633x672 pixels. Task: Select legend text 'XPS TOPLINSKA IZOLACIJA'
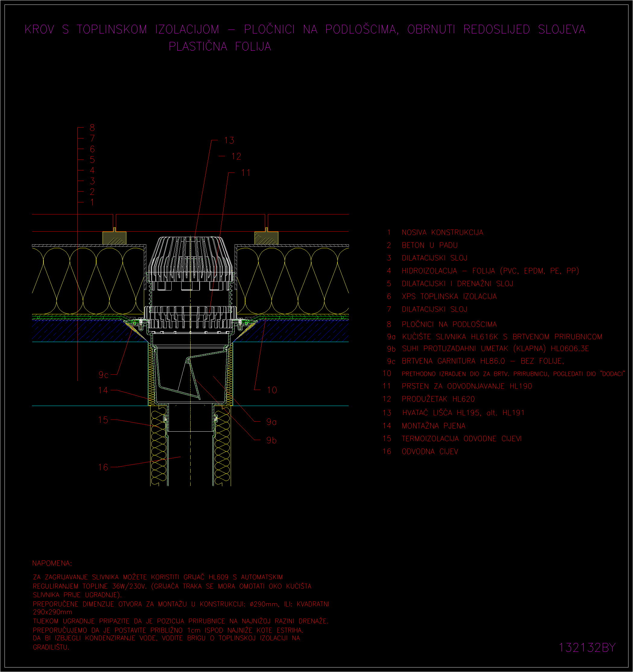point(449,296)
